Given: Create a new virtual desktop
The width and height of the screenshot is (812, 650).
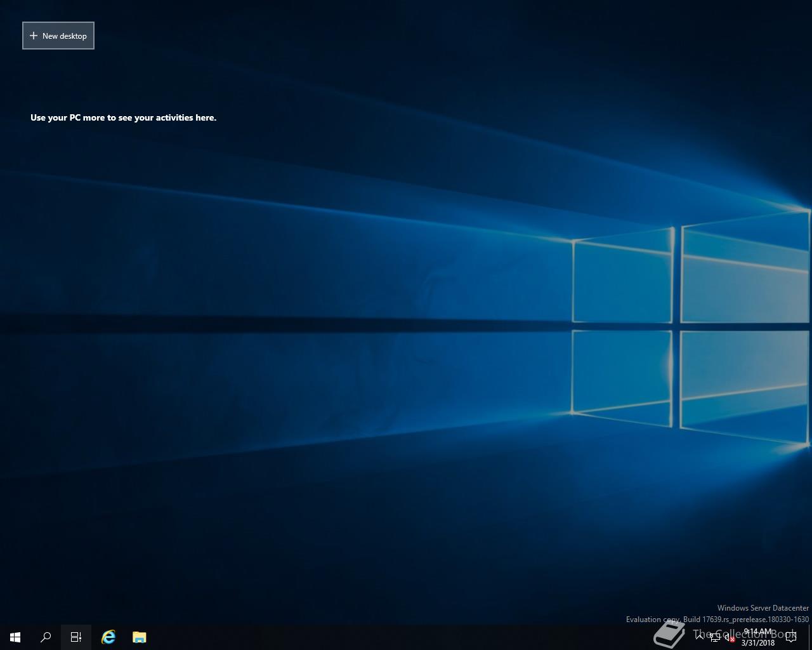Looking at the screenshot, I should (58, 36).
